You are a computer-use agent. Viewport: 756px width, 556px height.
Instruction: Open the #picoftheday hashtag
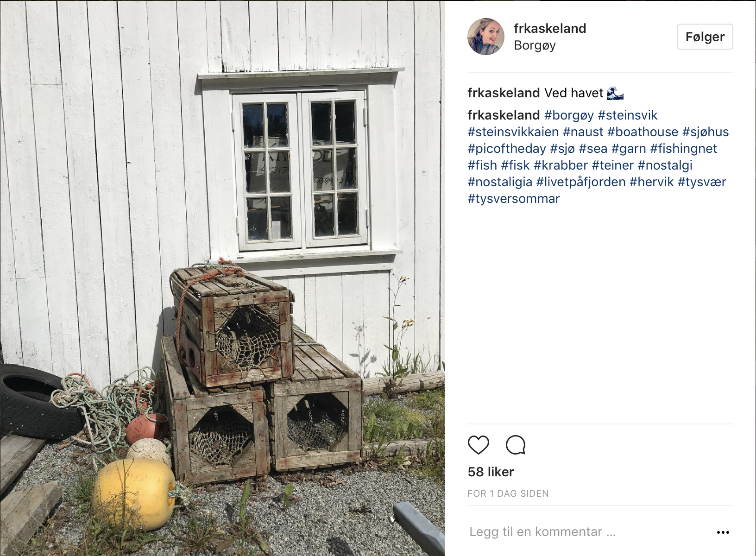(x=507, y=149)
